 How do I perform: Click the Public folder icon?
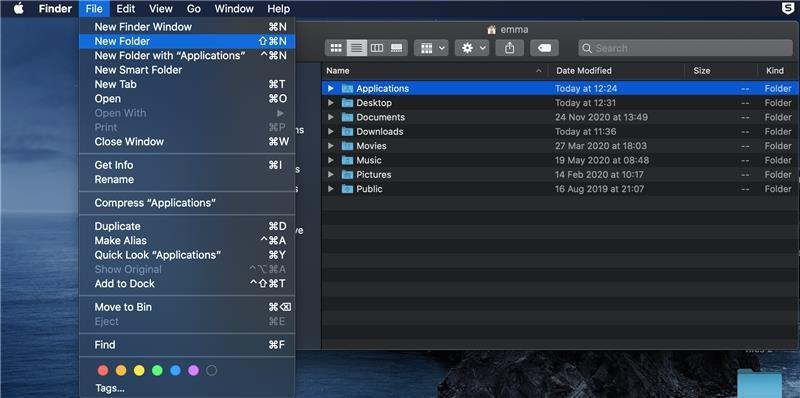(x=347, y=189)
